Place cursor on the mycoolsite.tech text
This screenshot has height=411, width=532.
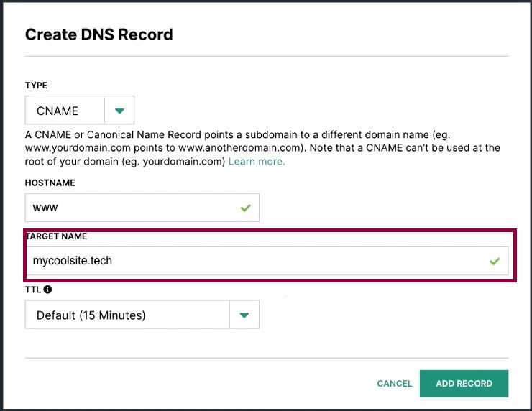click(x=73, y=261)
